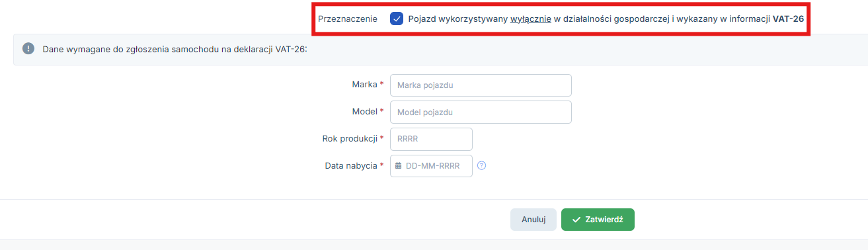Viewport: 868px width, 250px height.
Task: Confirm the form with Zatwierdź
Action: pyautogui.click(x=598, y=220)
